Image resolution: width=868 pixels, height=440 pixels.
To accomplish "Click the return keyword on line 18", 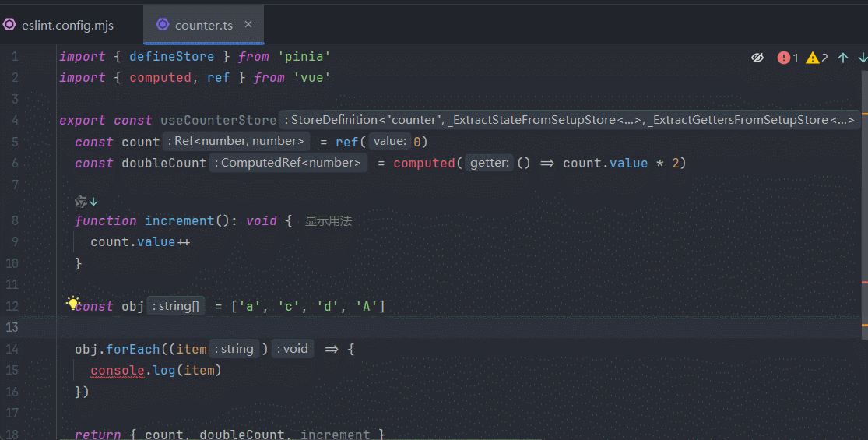I will (98, 434).
